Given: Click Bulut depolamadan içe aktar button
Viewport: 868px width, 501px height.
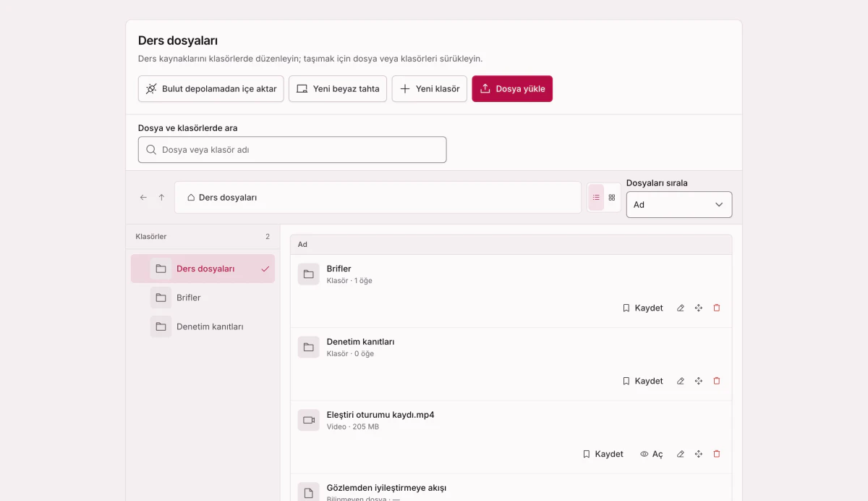Looking at the screenshot, I should (210, 89).
